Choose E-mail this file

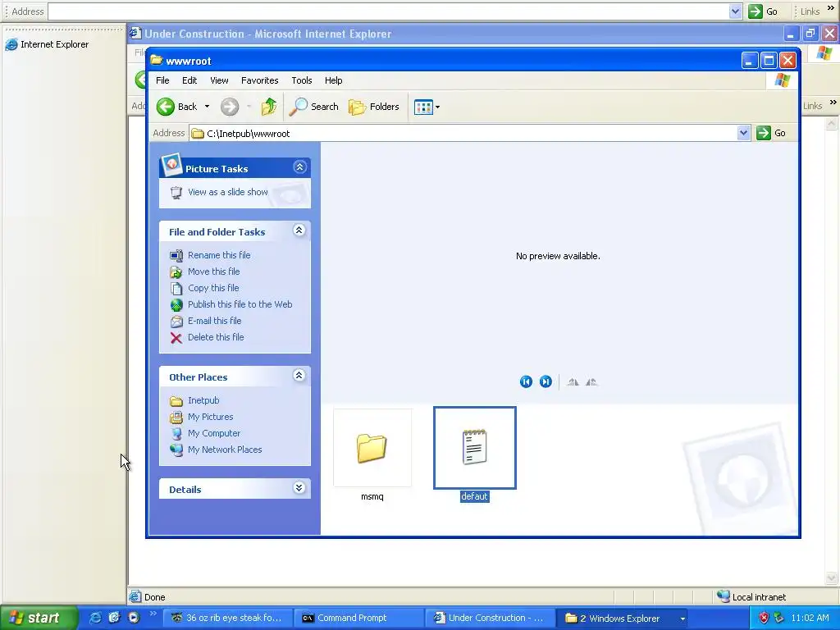point(214,321)
